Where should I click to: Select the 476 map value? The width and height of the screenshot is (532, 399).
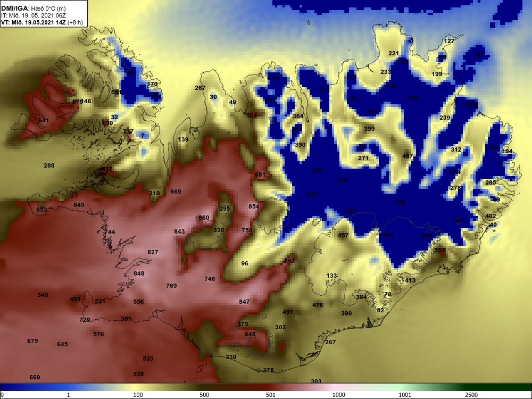click(318, 305)
